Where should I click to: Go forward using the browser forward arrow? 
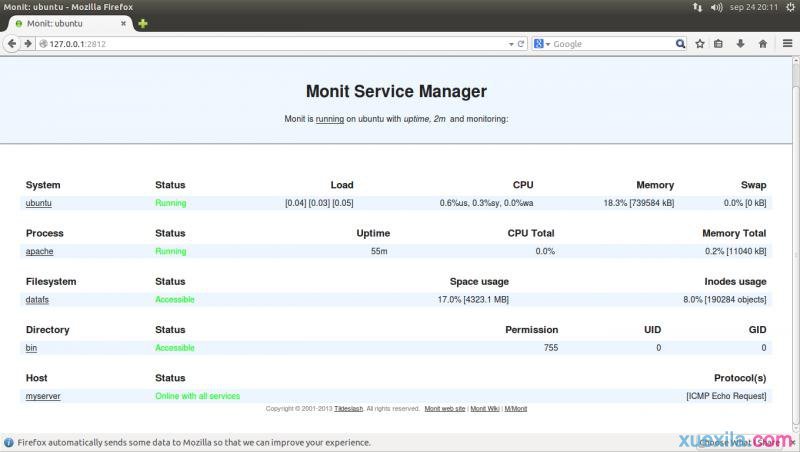(28, 44)
